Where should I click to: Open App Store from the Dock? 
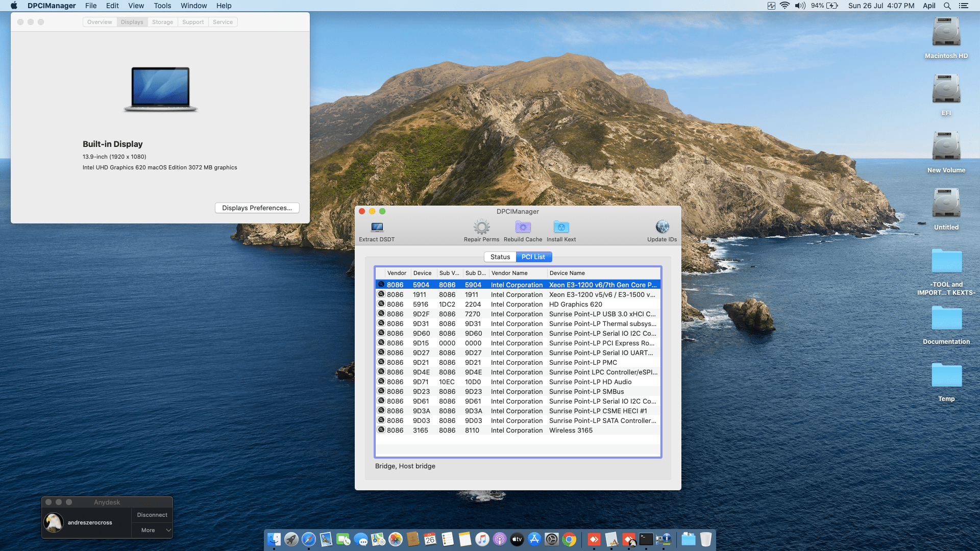(534, 539)
